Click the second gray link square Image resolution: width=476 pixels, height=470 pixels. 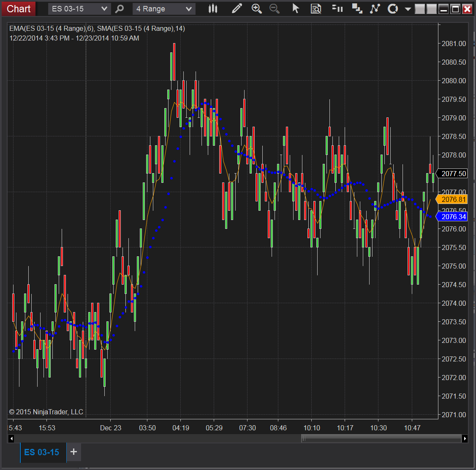[431, 9]
